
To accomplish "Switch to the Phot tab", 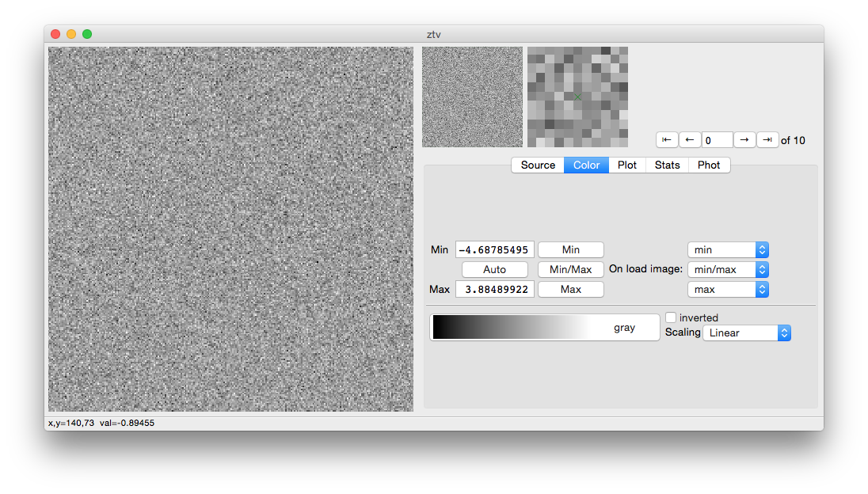I will (709, 165).
